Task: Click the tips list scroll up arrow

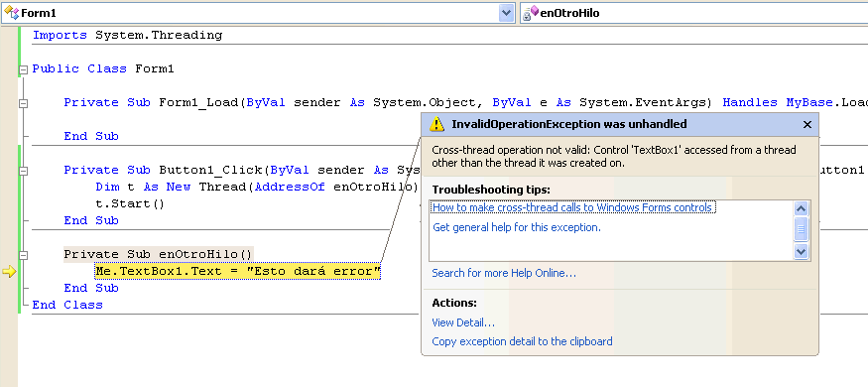Action: (x=801, y=208)
